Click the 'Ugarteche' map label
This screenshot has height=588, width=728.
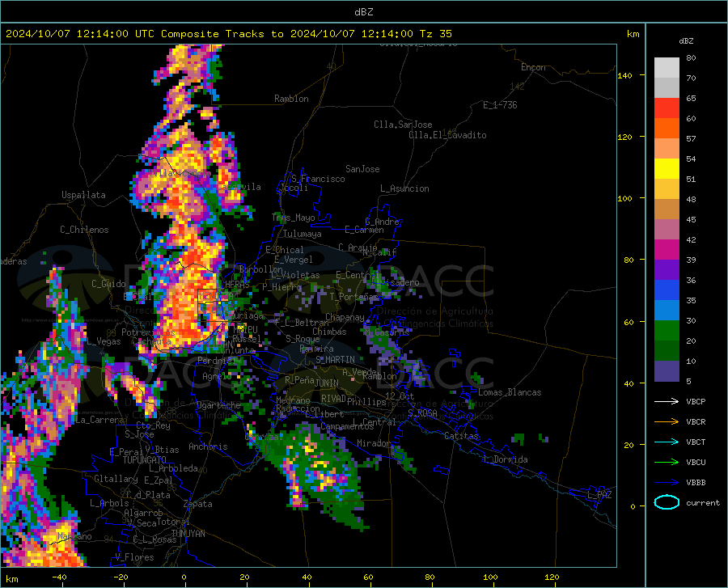[x=218, y=405]
